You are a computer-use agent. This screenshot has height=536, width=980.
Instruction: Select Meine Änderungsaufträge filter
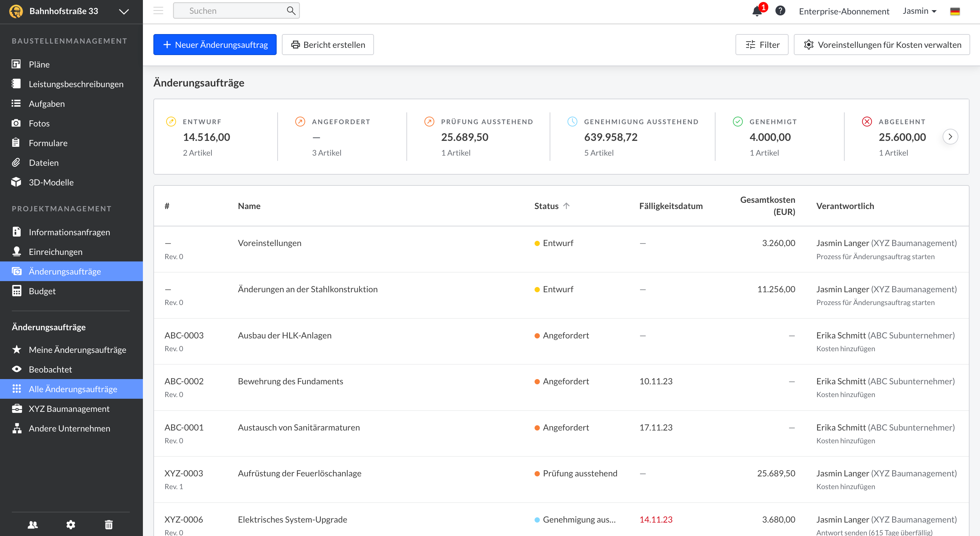pyautogui.click(x=77, y=349)
